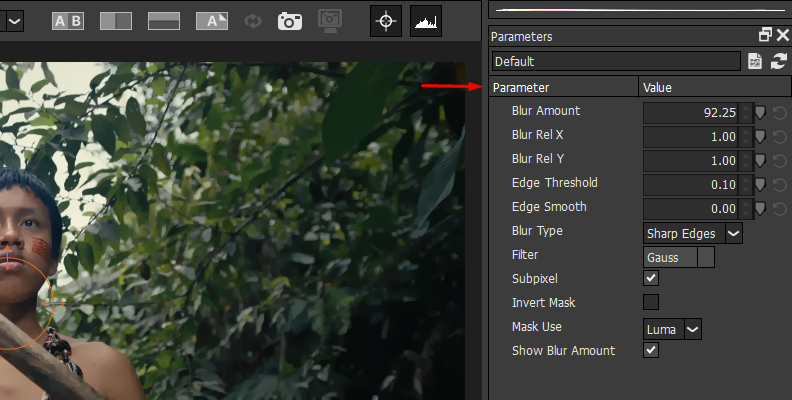Click the Parameter column header
Screen dimensions: 792x400
[x=564, y=87]
